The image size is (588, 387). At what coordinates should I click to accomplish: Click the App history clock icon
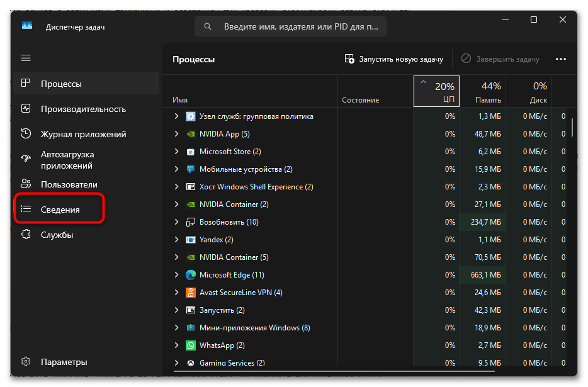[x=26, y=133]
